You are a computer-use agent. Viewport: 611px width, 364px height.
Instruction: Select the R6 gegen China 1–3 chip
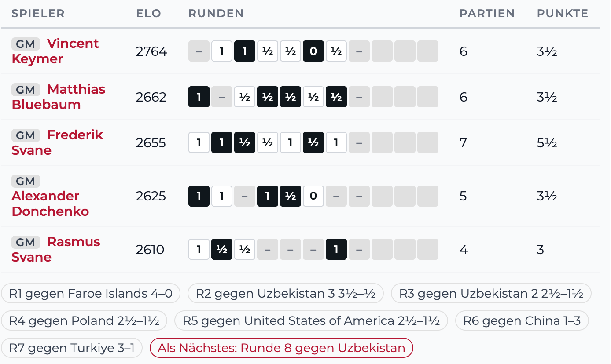point(522,321)
